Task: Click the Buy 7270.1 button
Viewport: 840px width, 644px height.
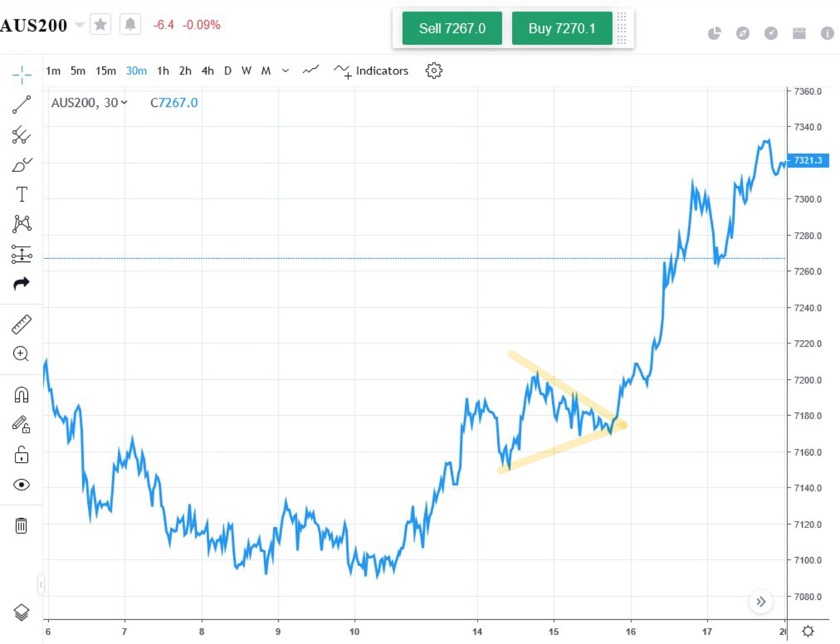Action: tap(562, 28)
